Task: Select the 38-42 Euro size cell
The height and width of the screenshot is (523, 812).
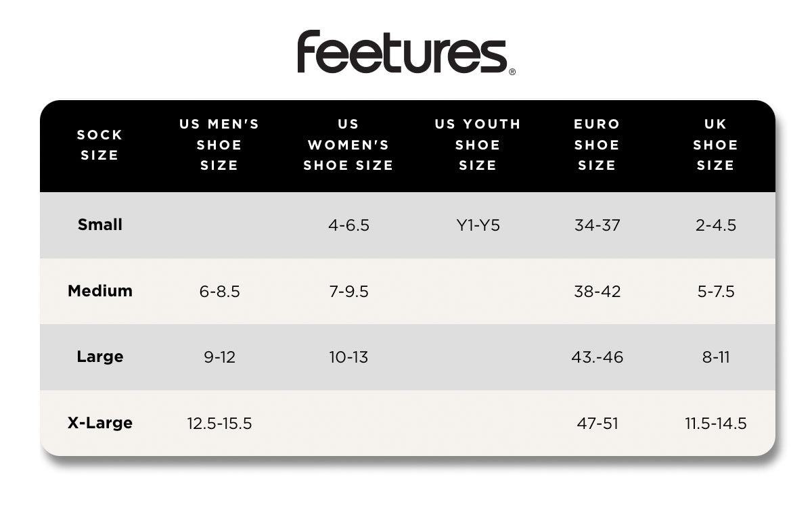Action: [597, 292]
